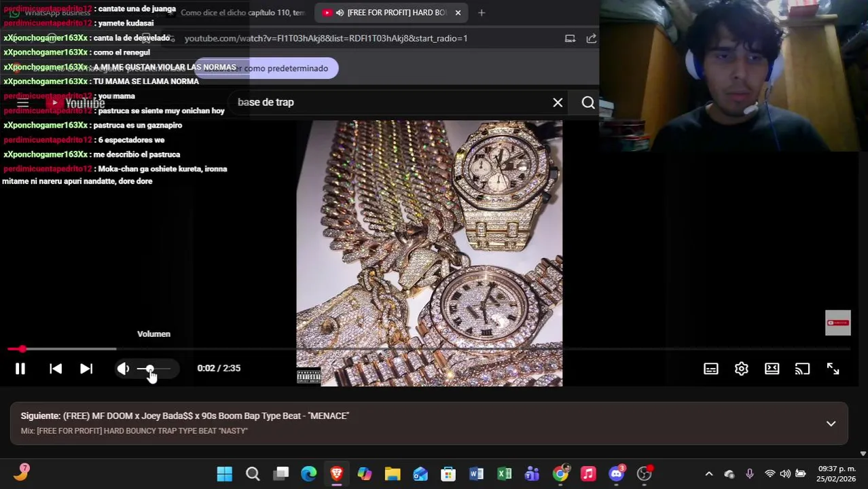Expand the hidden system tray icons chevron
Screen dimensions: 868x489
709,474
